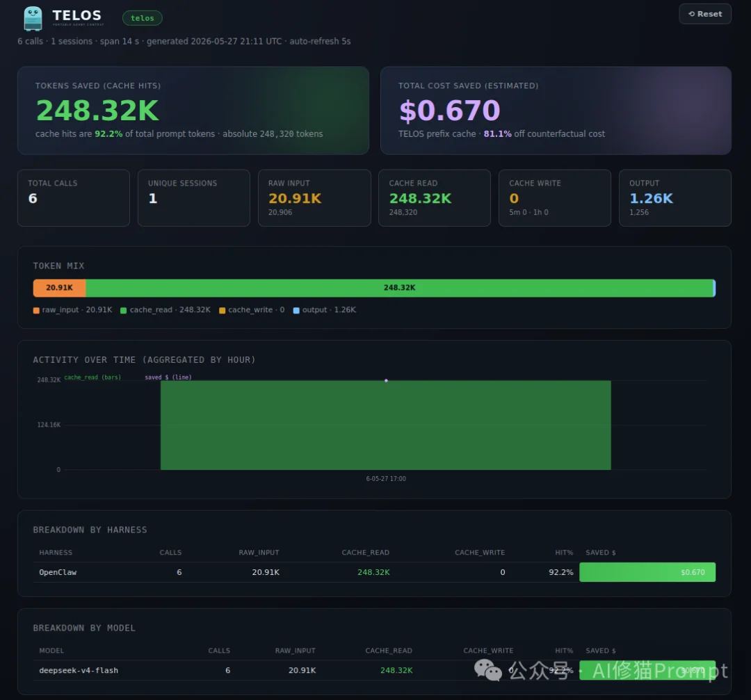The image size is (751, 700).
Task: Click the 92.2% cache hits percentage
Action: (x=108, y=134)
